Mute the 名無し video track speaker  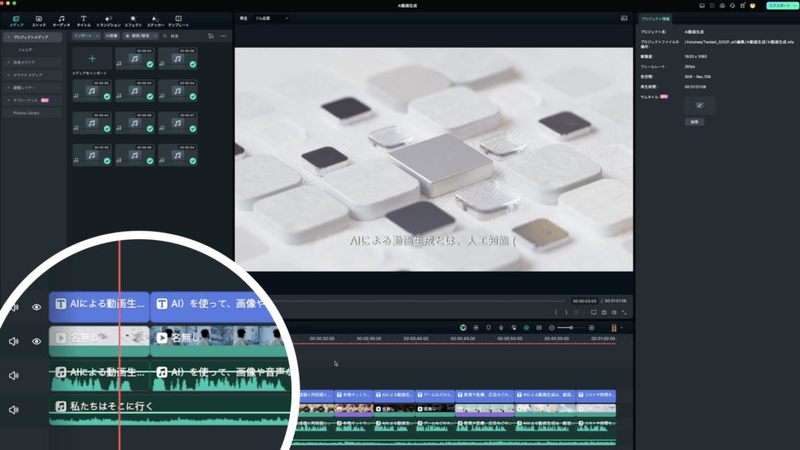pyautogui.click(x=14, y=341)
